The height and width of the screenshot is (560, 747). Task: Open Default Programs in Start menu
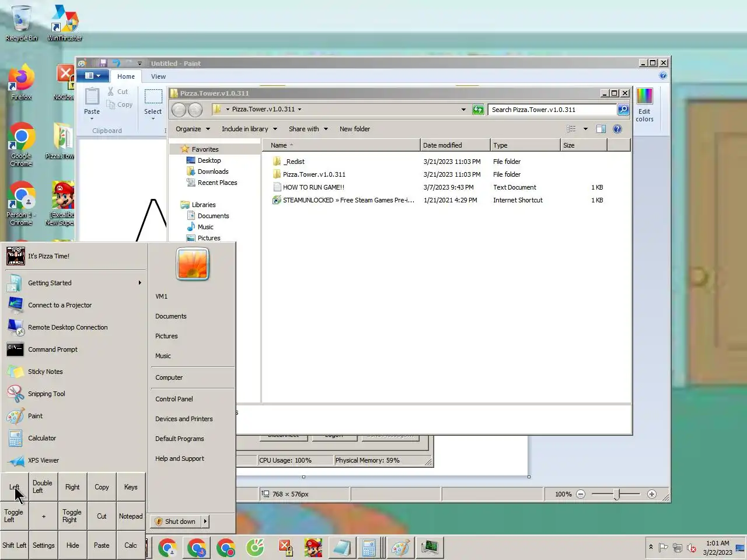click(x=192, y=439)
